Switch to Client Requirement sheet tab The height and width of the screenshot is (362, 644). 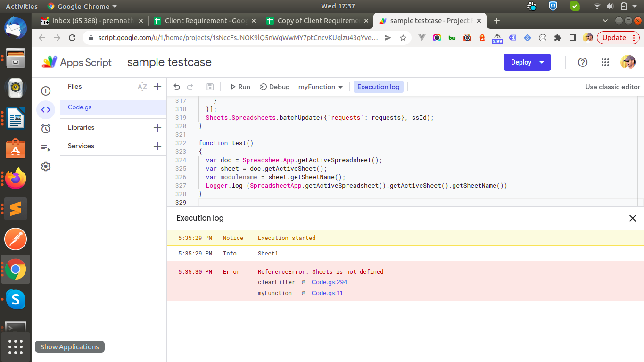click(206, 21)
